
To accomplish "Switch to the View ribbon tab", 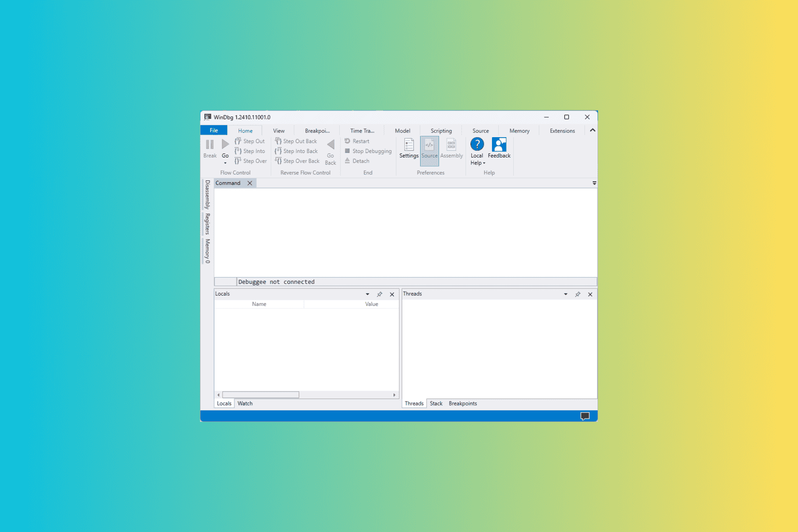I will [x=279, y=131].
